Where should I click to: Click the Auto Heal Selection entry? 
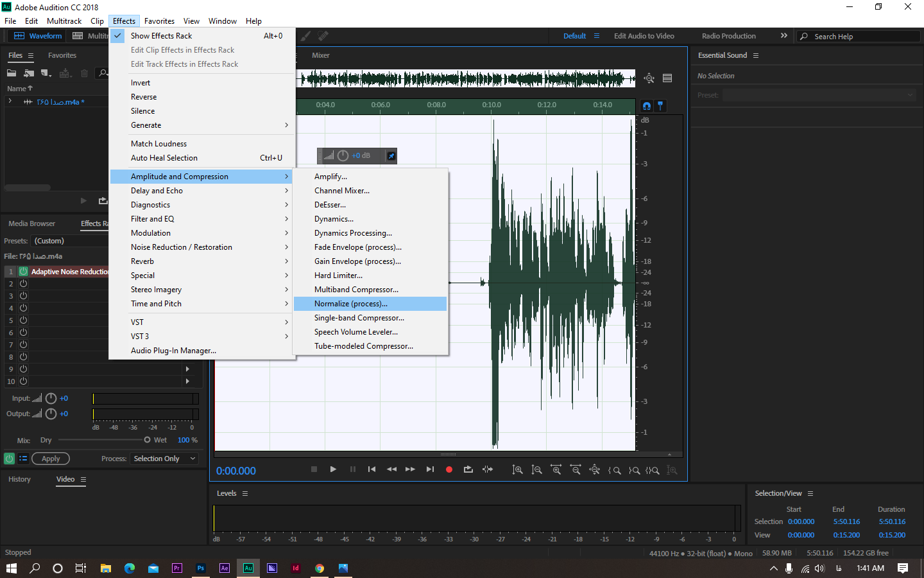tap(202, 158)
